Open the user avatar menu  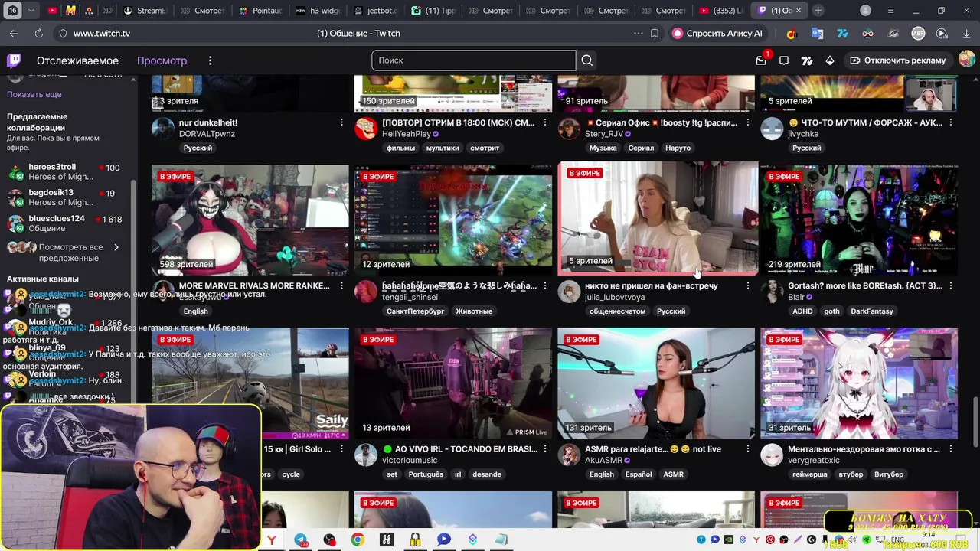click(x=967, y=60)
